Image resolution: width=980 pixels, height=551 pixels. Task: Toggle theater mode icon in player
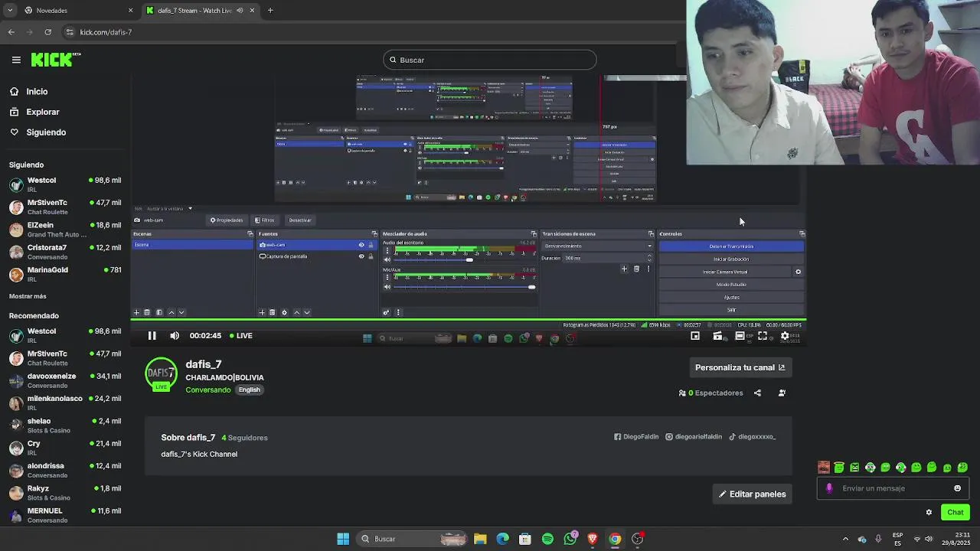coord(740,336)
